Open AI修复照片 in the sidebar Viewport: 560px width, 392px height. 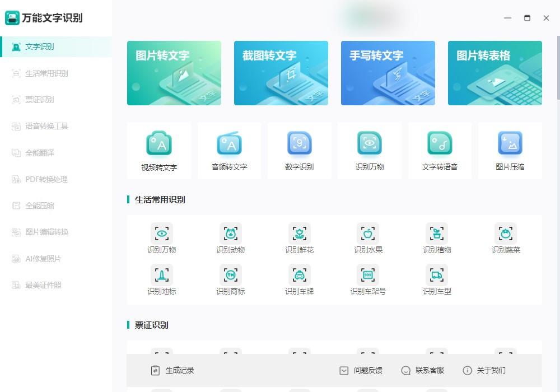coord(56,259)
